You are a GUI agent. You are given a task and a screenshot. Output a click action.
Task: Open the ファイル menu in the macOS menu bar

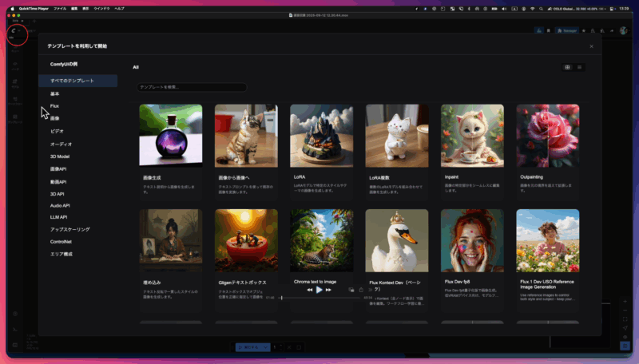pyautogui.click(x=60, y=8)
